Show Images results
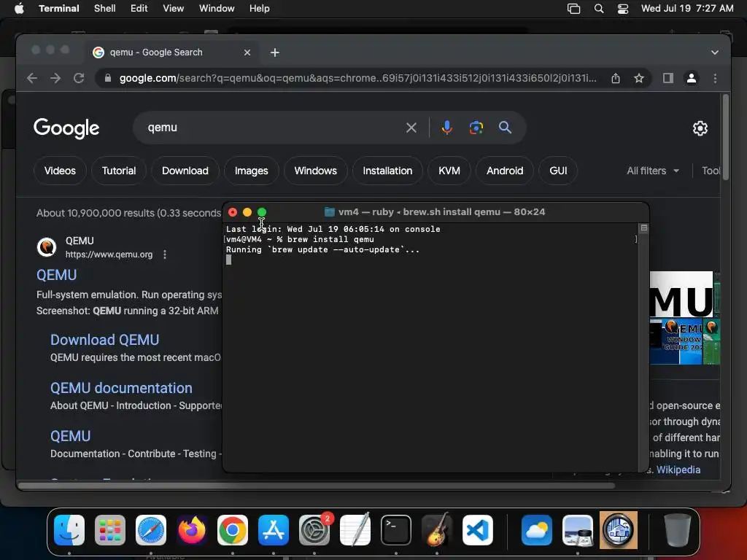This screenshot has height=560, width=747. pos(252,171)
